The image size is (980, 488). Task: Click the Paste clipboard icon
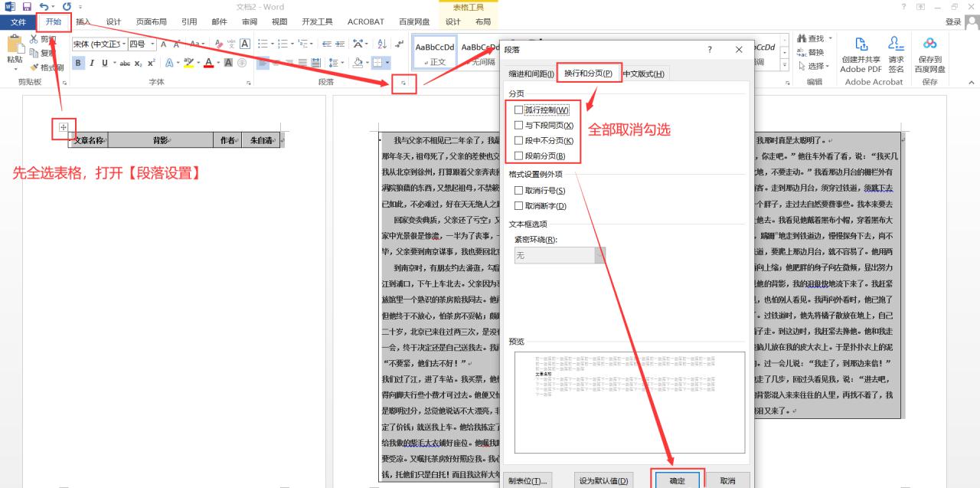tap(15, 44)
